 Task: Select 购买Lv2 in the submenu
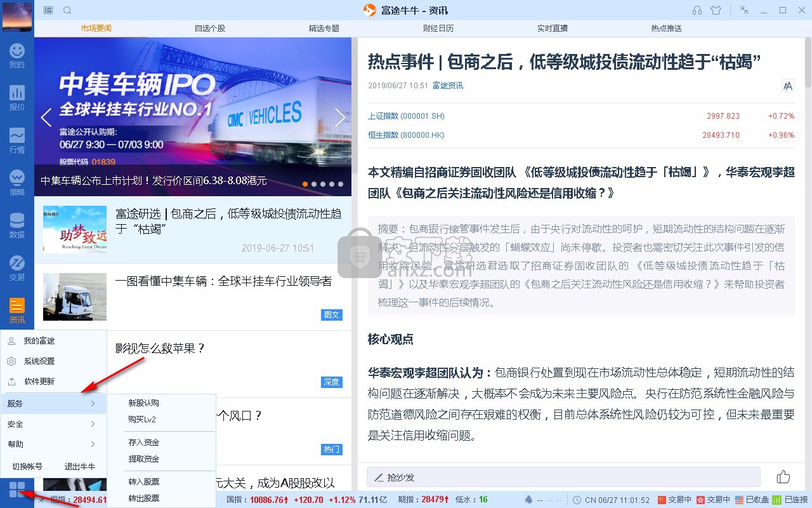click(x=142, y=420)
